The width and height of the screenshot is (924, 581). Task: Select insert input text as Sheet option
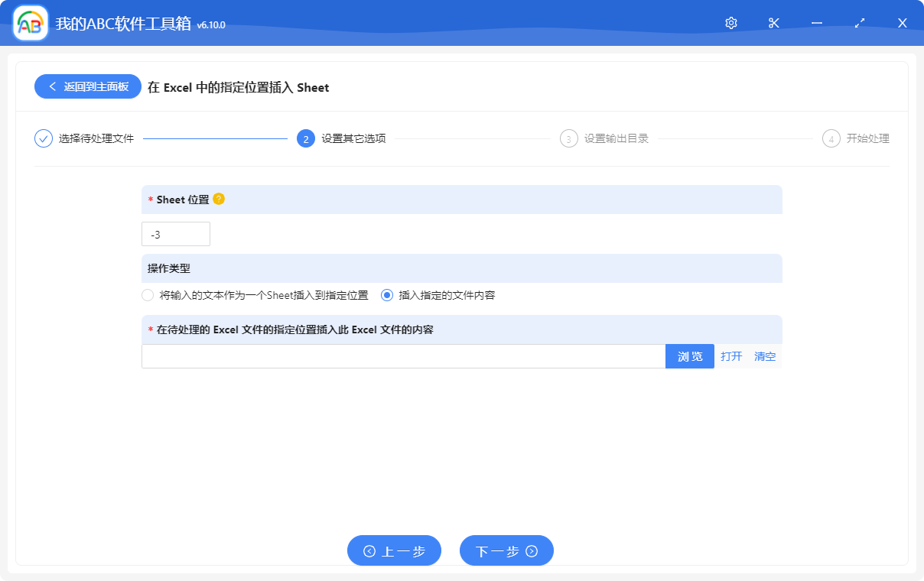tap(148, 295)
